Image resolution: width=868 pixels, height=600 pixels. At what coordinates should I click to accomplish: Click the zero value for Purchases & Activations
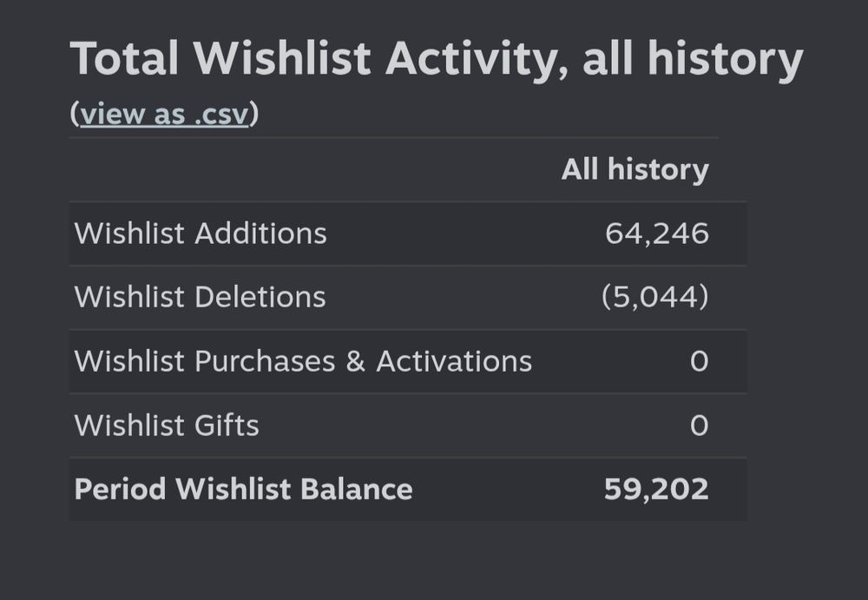click(x=699, y=361)
